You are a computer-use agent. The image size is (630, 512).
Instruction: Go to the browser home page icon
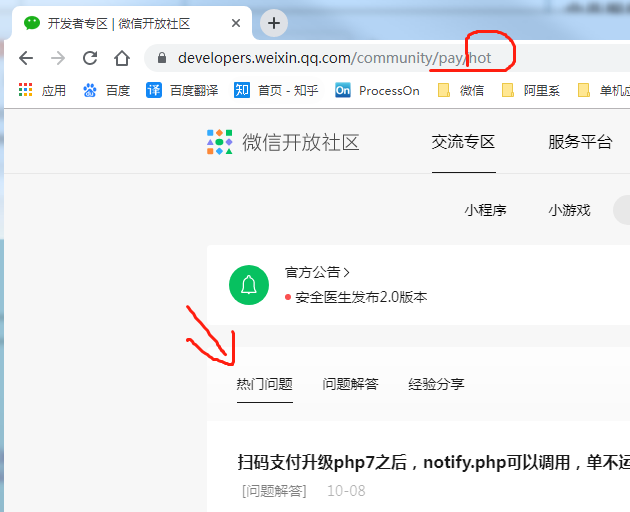pos(122,58)
